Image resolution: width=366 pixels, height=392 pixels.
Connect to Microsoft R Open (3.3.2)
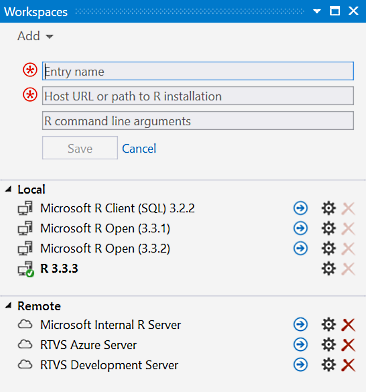(300, 248)
